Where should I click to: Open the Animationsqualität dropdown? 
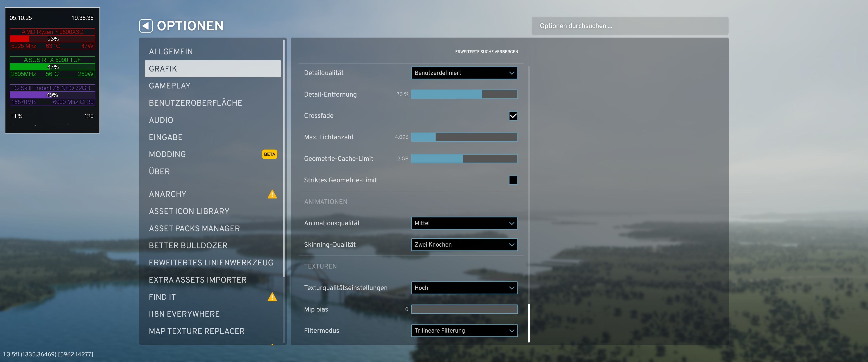(464, 223)
